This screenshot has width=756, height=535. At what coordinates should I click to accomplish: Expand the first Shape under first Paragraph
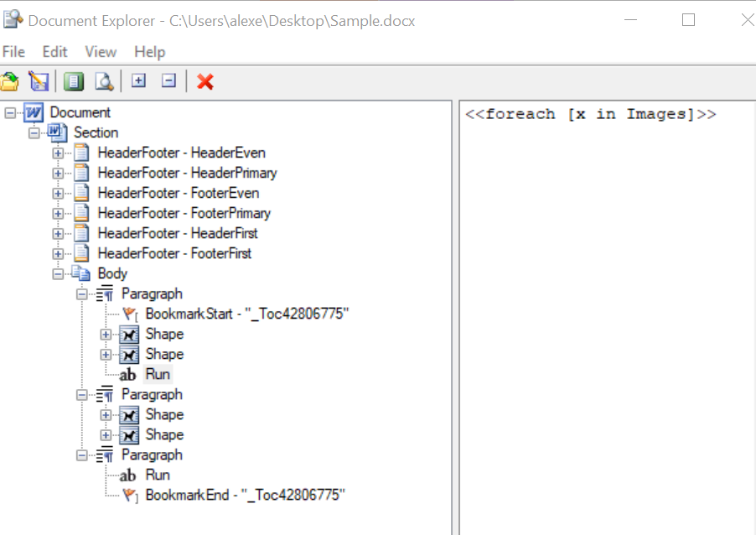coord(106,335)
